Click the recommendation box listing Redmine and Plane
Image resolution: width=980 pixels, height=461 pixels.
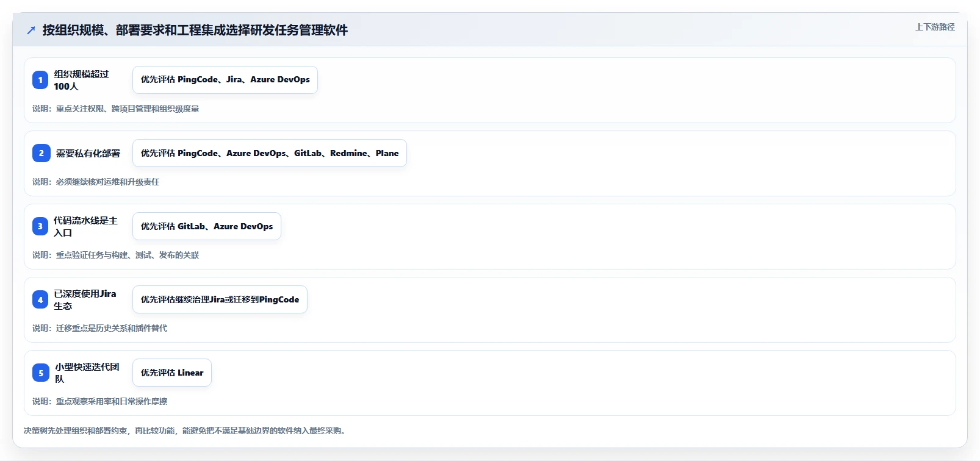click(x=270, y=153)
